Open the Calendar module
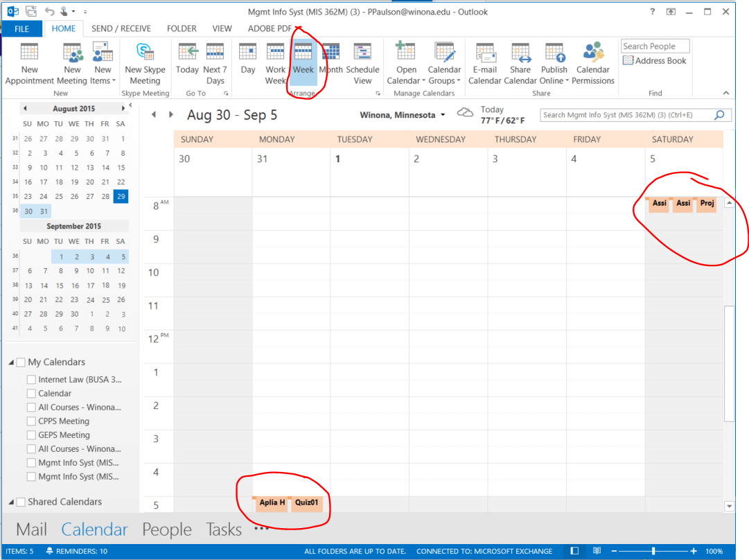Image resolution: width=749 pixels, height=560 pixels. pos(95,530)
